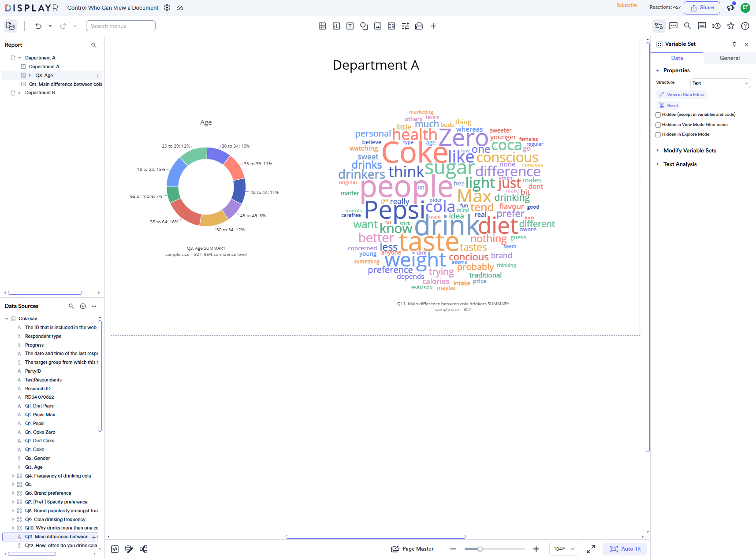
Task: Switch to the General tab
Action: click(729, 58)
